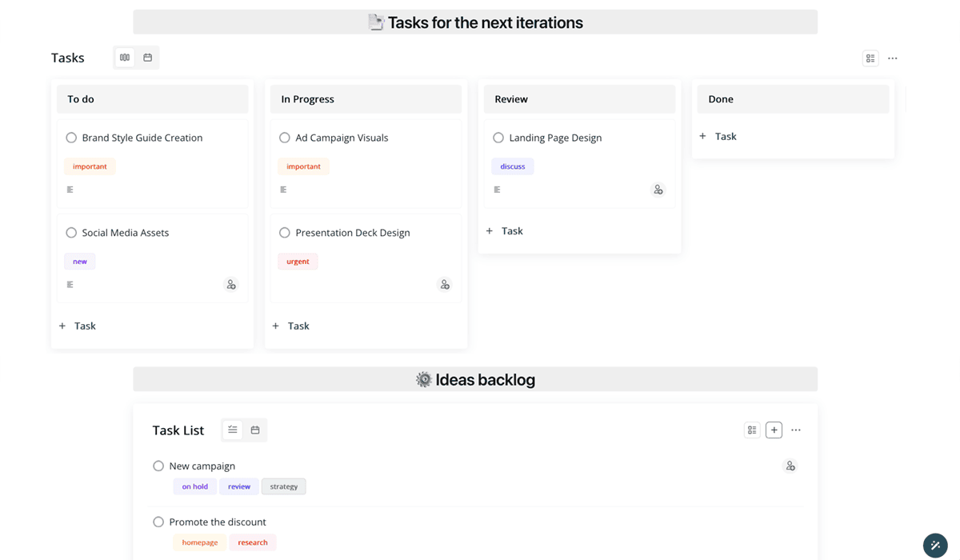Open Task List more options ellipsis

tap(796, 430)
